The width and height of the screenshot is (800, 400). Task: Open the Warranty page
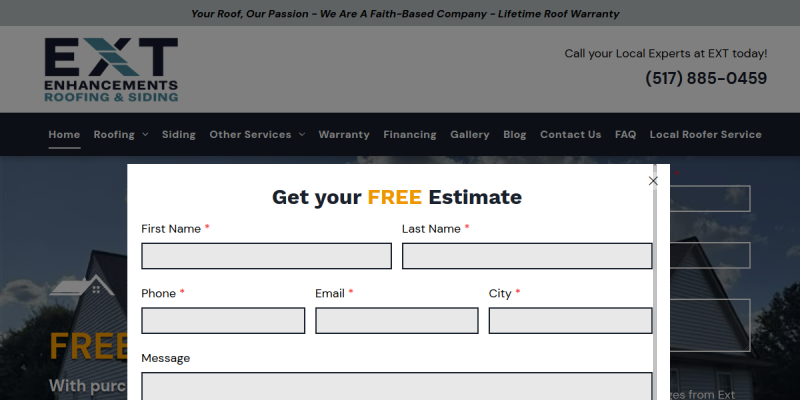[x=344, y=135]
